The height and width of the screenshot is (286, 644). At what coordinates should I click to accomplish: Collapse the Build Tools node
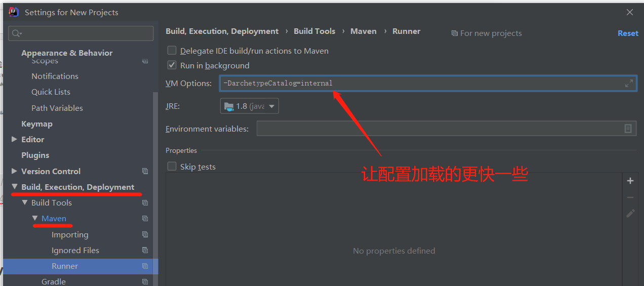[x=24, y=202]
